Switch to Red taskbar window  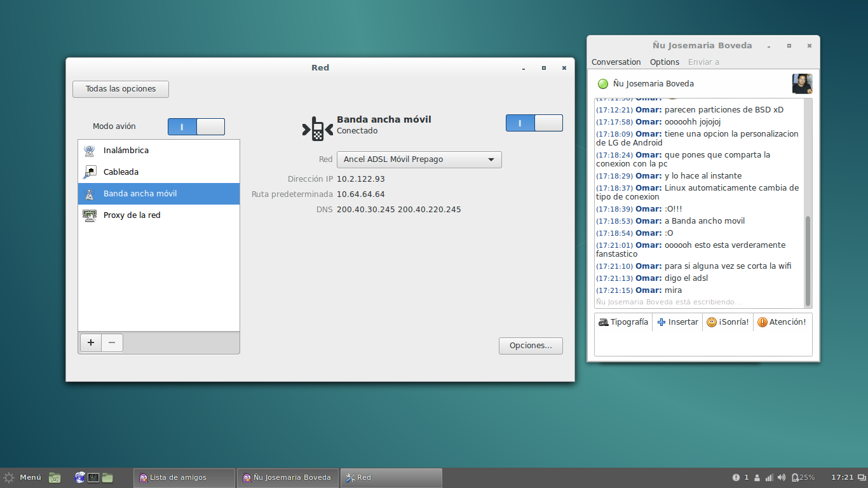click(391, 478)
